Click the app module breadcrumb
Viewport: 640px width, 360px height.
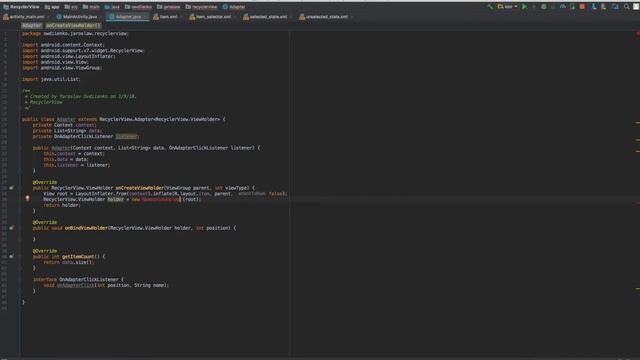(x=52, y=7)
